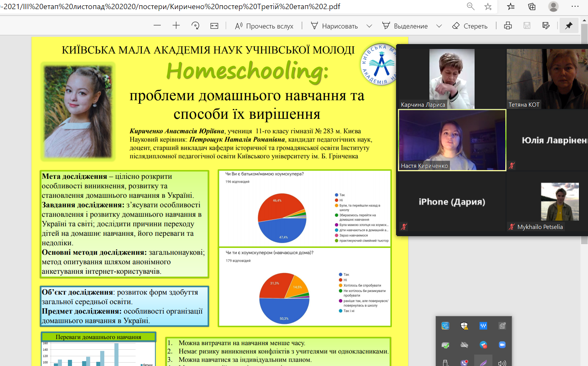Print the PDF document
This screenshot has height=366, width=588.
(508, 25)
